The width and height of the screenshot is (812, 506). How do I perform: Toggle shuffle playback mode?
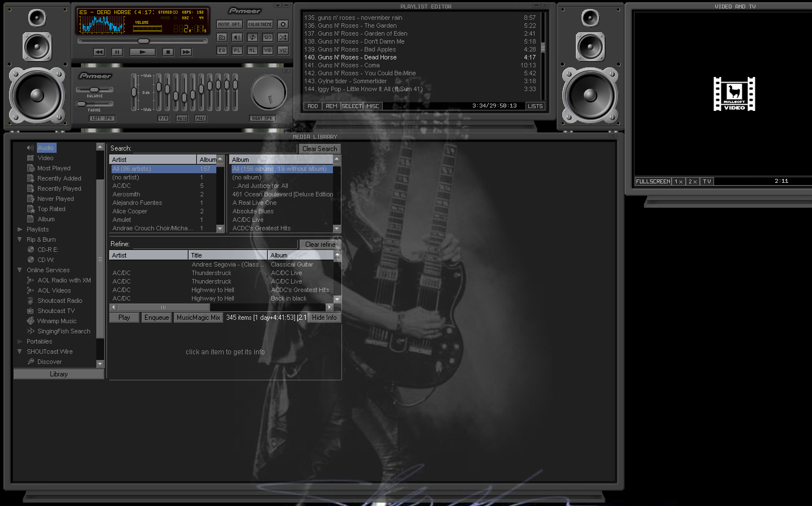click(283, 37)
